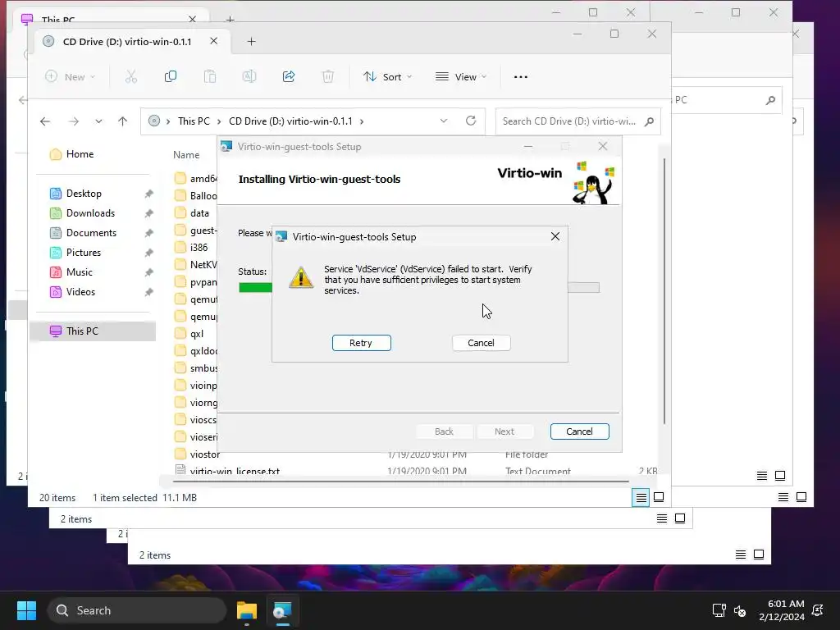Click the Paste icon in Explorer toolbar
The width and height of the screenshot is (840, 630).
pos(210,76)
